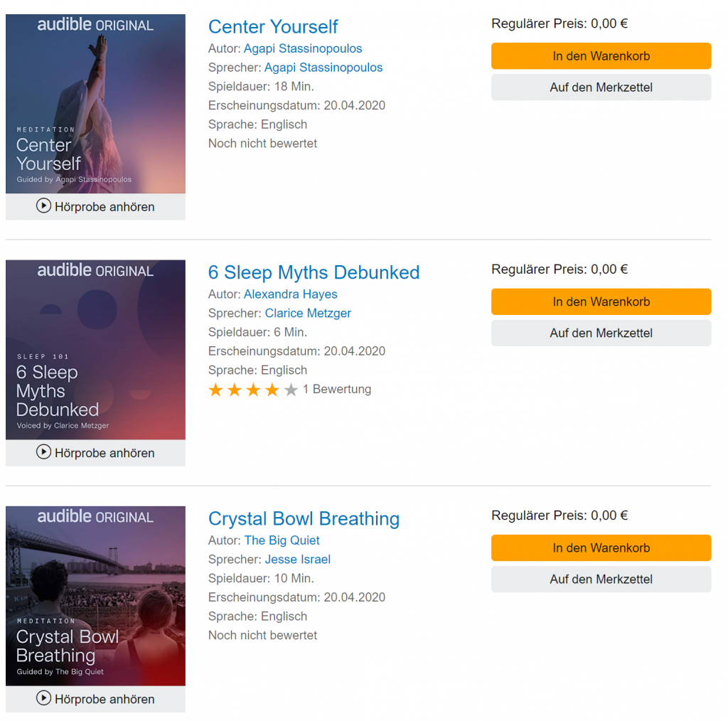This screenshot has height=721, width=728.
Task: Open the Center Yourself cover image
Action: (95, 104)
